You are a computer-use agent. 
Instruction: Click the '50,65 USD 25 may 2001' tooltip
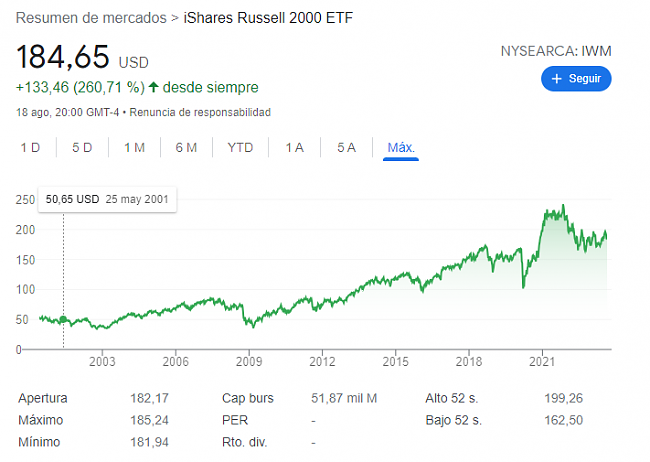coord(107,199)
